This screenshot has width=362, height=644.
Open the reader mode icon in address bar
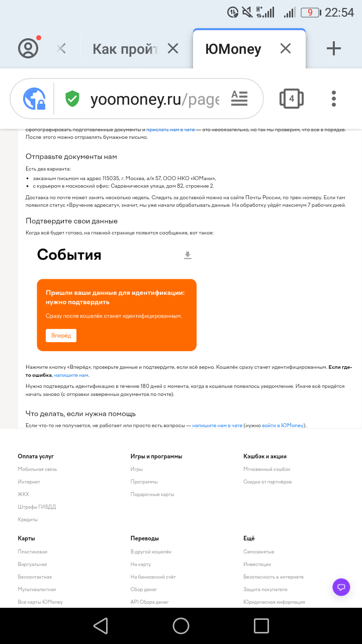239,98
